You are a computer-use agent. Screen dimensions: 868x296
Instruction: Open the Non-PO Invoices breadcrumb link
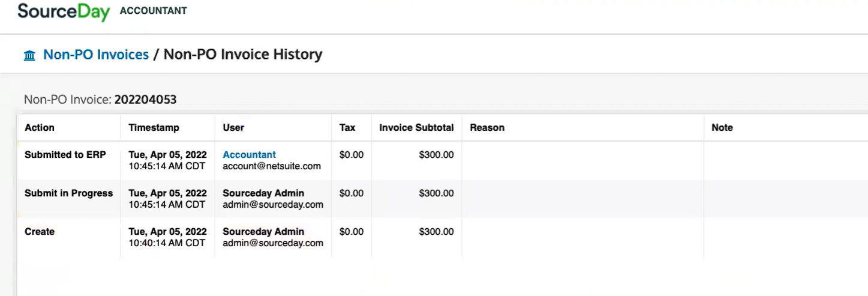[x=96, y=55]
